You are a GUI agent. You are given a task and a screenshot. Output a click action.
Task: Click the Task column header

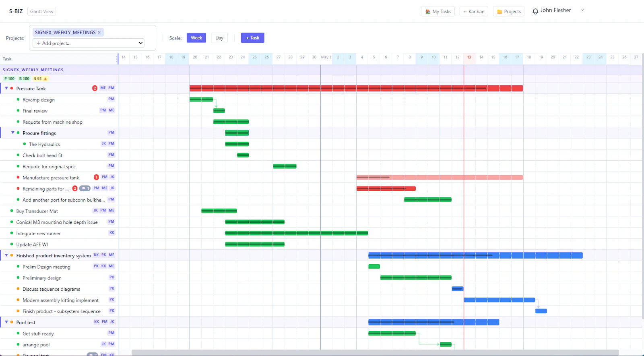coord(7,59)
